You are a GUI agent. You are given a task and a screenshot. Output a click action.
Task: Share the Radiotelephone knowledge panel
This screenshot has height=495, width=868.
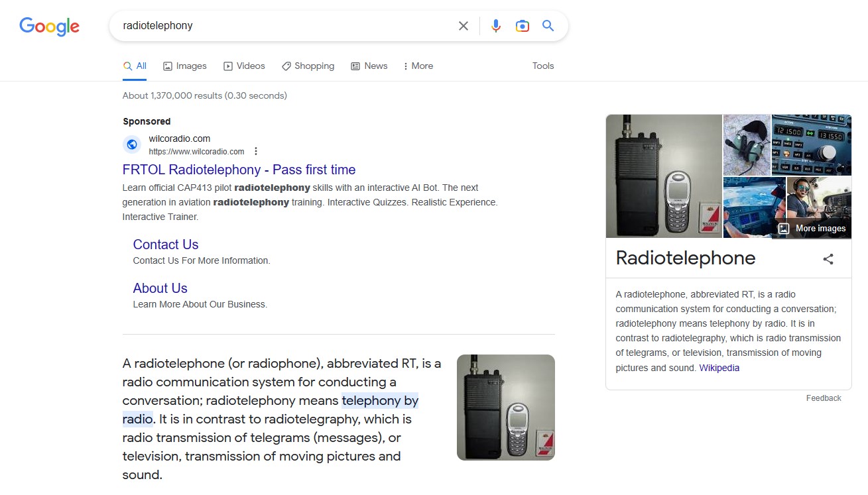[828, 259]
